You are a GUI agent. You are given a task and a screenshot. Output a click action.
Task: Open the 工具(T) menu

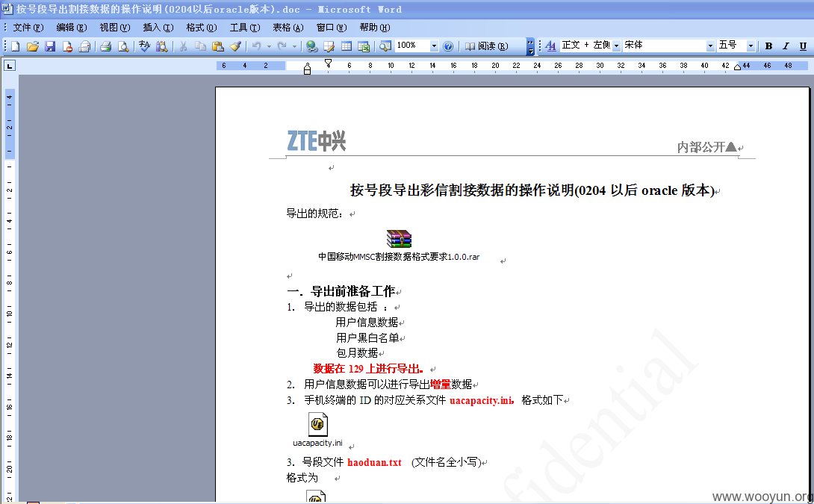245,28
